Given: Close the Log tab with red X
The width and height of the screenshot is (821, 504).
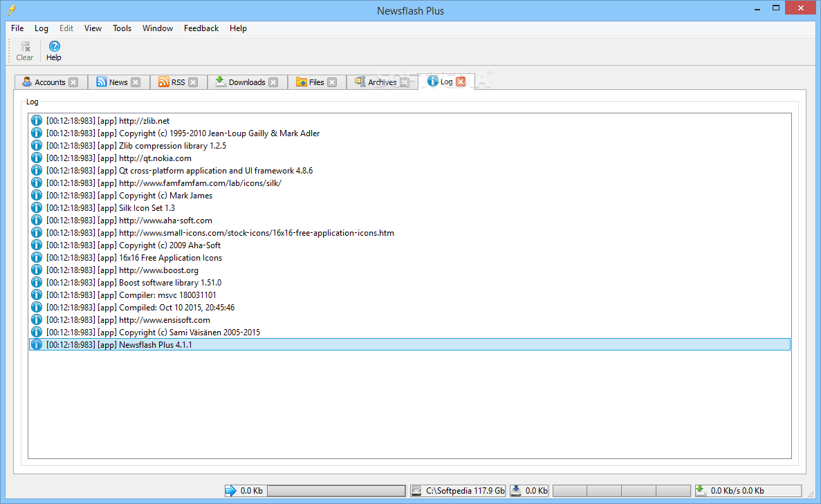Looking at the screenshot, I should (461, 81).
